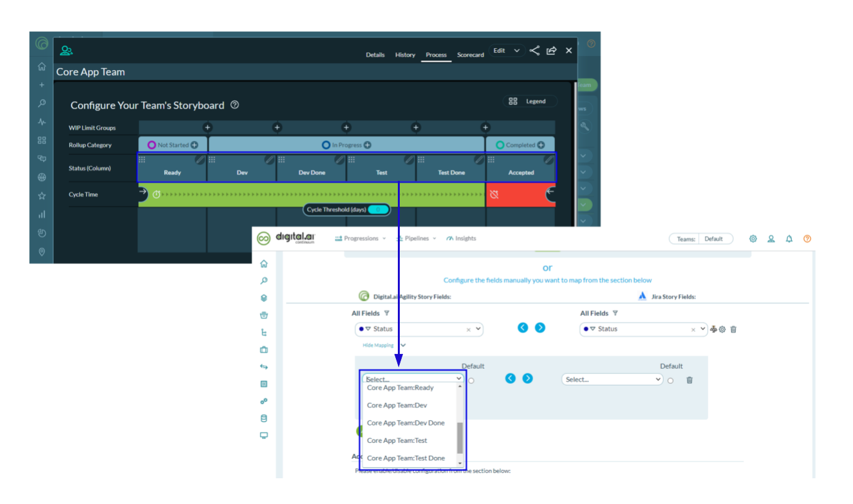Switch to the Process tab
This screenshot has height=504, width=853.
(x=436, y=55)
